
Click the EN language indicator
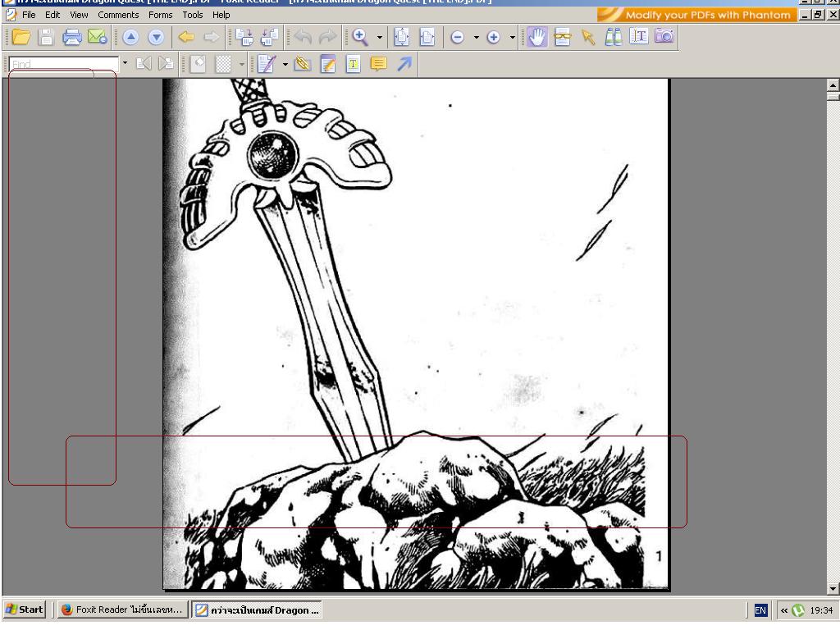click(760, 610)
